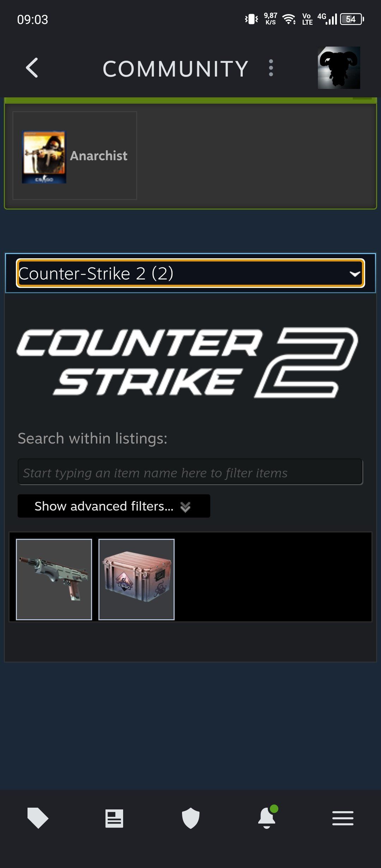Expand the Counter-Strike 2 (2) dropdown
Image resolution: width=381 pixels, height=868 pixels.
(x=190, y=273)
